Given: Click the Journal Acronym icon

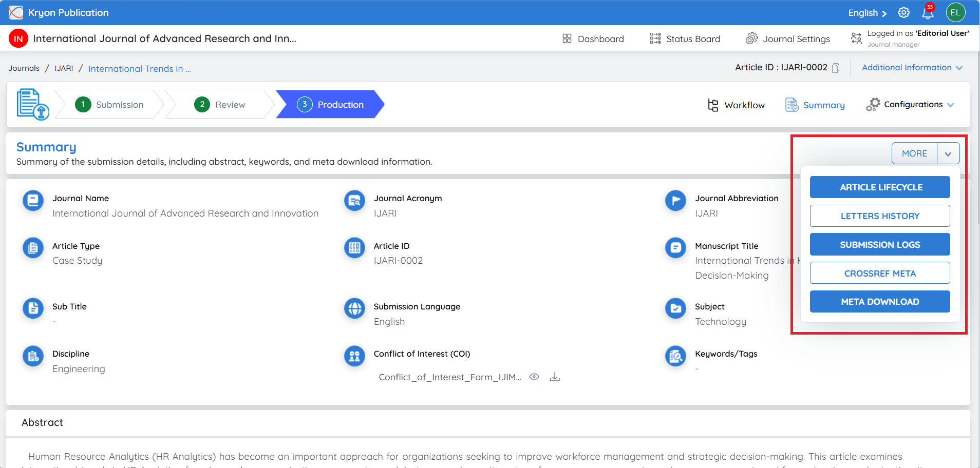Looking at the screenshot, I should 354,201.
